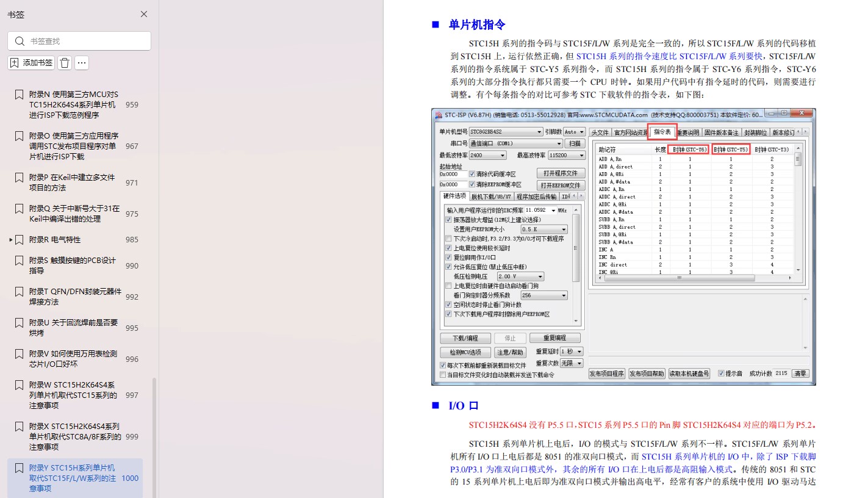Click the bookmark icon next to 附录T

pos(19,292)
